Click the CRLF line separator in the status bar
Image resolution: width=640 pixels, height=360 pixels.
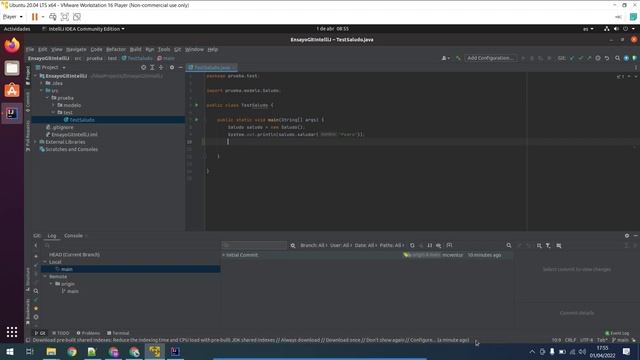pyautogui.click(x=571, y=340)
